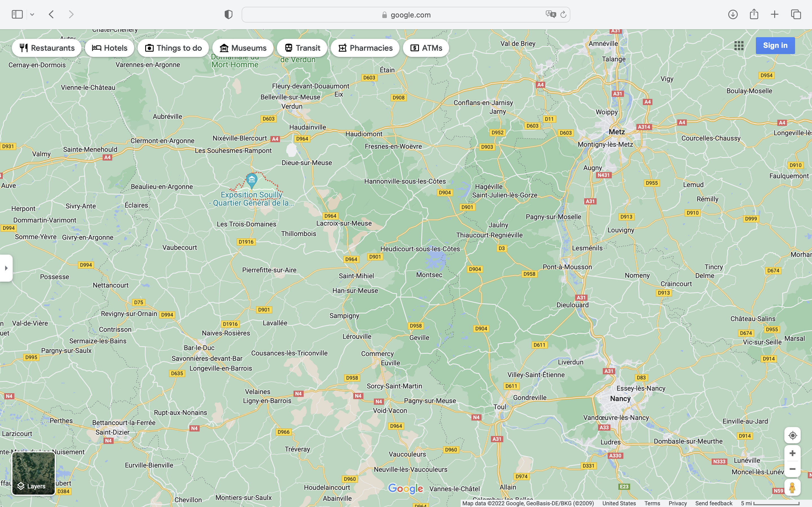The image size is (812, 507).
Task: Show your location with the target icon
Action: point(792,435)
